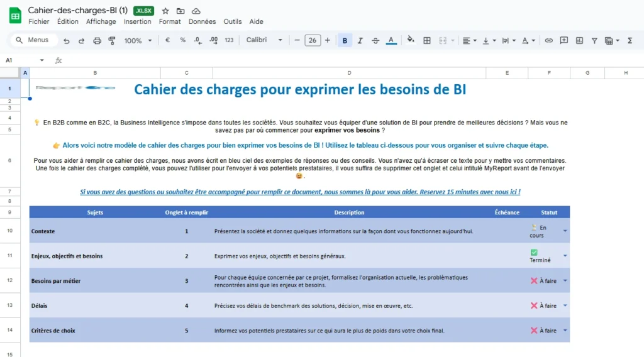
Task: Click the font size field showing 26
Action: pyautogui.click(x=313, y=40)
